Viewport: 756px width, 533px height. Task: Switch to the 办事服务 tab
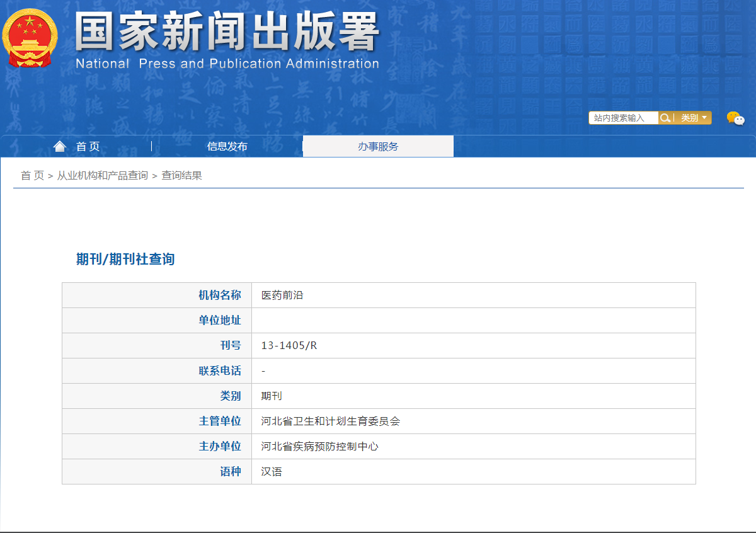click(x=378, y=147)
